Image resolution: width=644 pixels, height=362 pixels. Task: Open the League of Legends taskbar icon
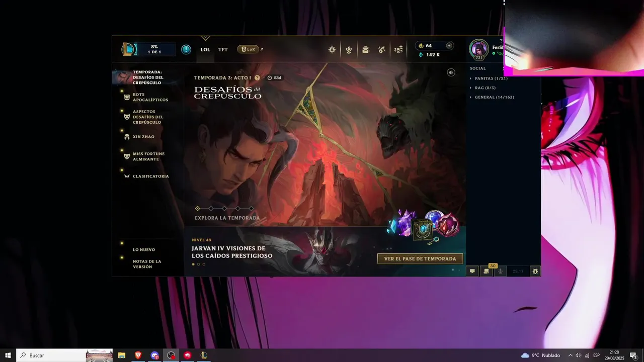(x=204, y=355)
